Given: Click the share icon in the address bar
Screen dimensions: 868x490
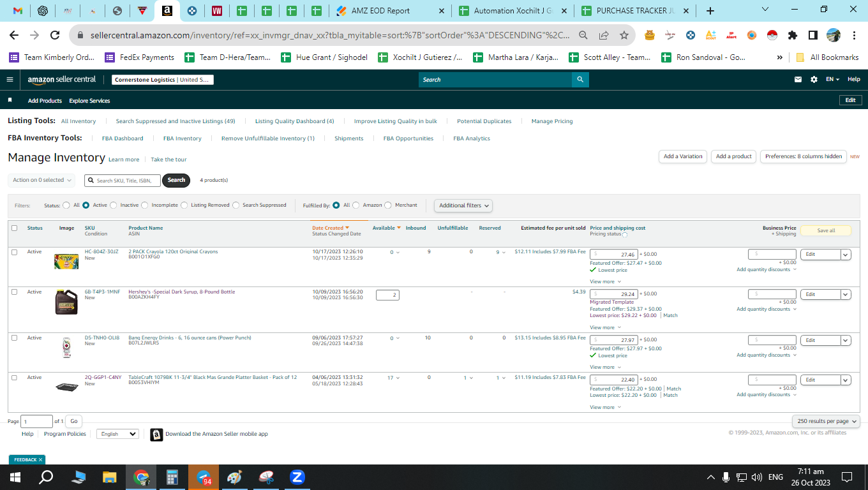Looking at the screenshot, I should 604,36.
